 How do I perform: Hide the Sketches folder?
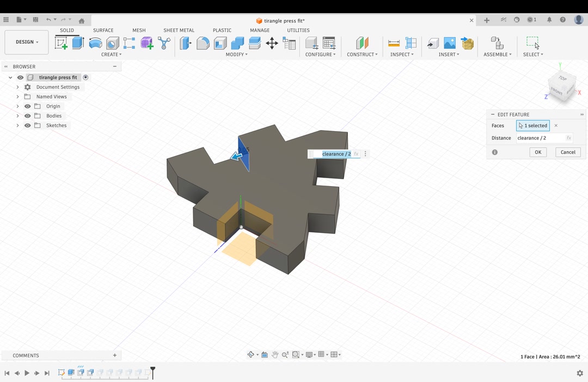click(x=27, y=125)
